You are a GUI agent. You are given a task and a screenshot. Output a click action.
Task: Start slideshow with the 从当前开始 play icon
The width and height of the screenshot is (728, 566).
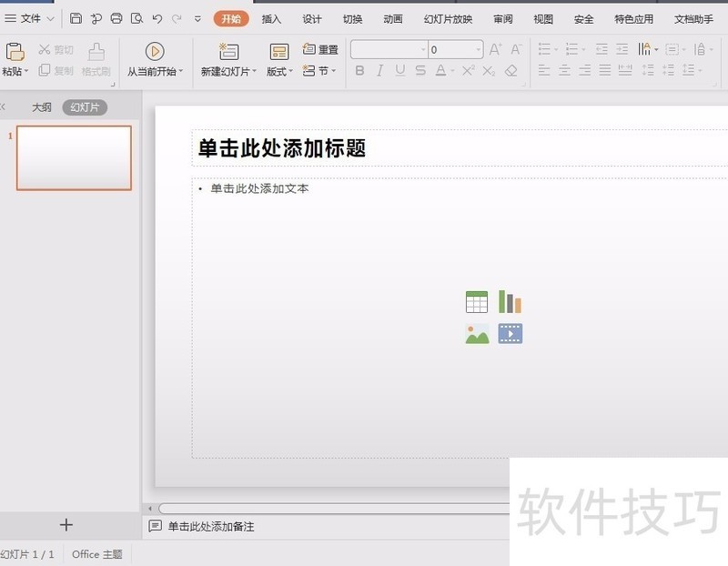[155, 51]
